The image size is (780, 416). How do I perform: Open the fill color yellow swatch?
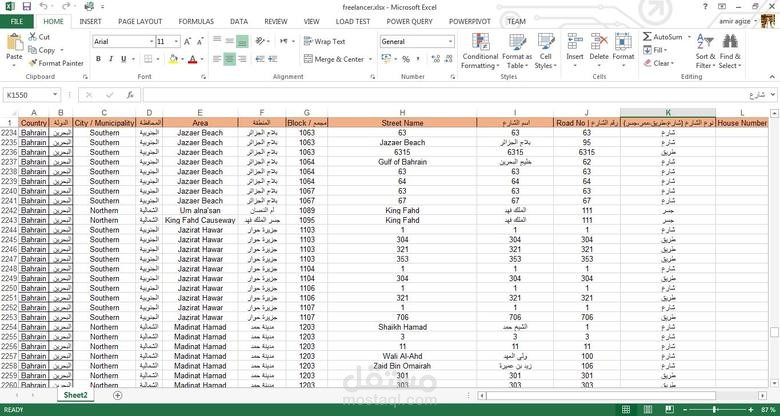pos(173,59)
